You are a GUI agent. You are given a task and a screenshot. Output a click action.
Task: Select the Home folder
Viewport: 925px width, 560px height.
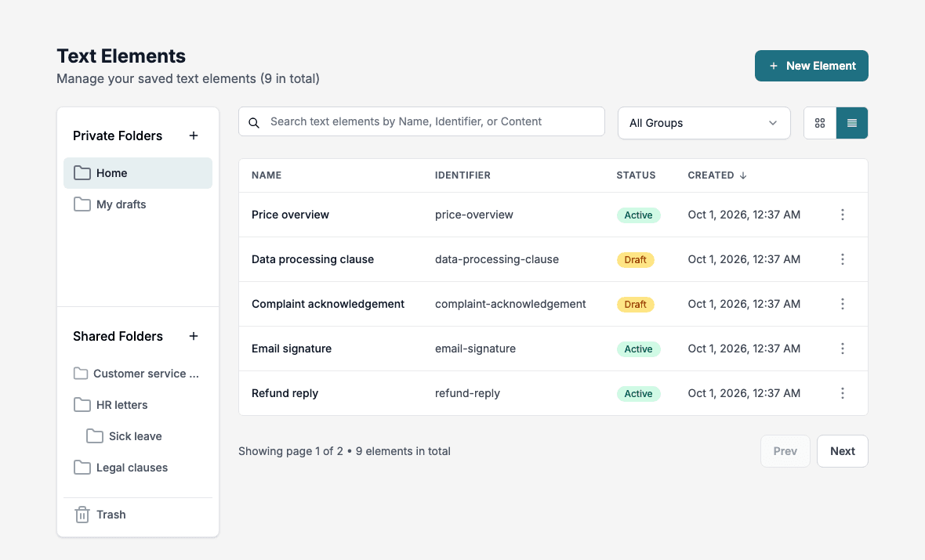point(138,173)
